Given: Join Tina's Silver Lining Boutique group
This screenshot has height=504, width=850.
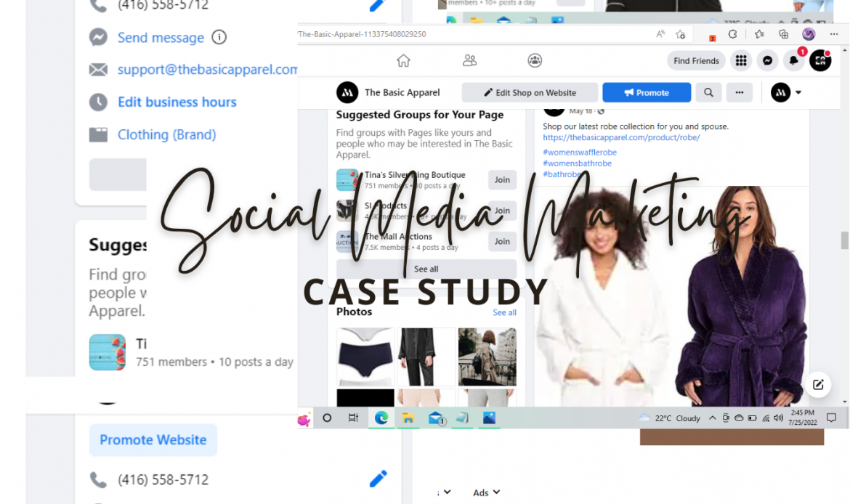Looking at the screenshot, I should (x=502, y=180).
